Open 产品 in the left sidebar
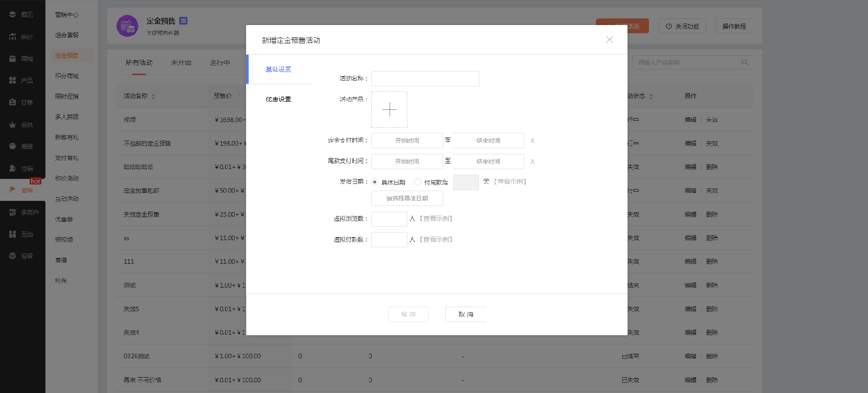This screenshot has height=393, width=868. click(22, 81)
